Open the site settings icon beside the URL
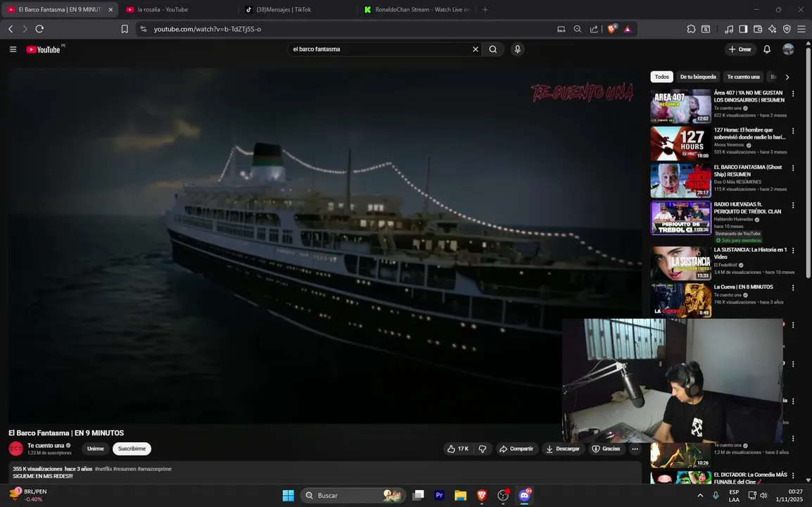Screen dimensions: 812x507 pyautogui.click(x=144, y=29)
